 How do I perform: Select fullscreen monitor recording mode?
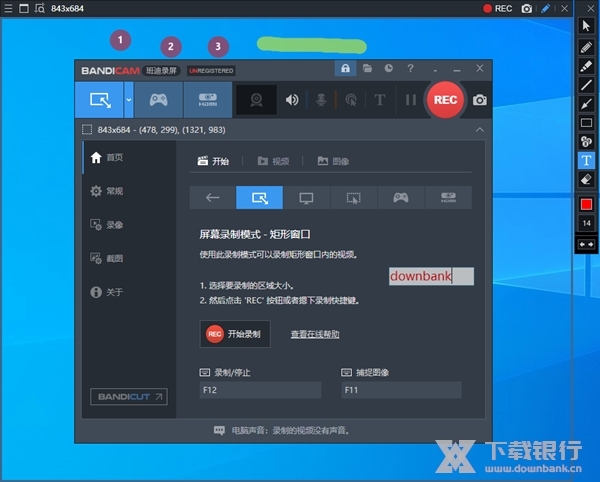tap(307, 197)
